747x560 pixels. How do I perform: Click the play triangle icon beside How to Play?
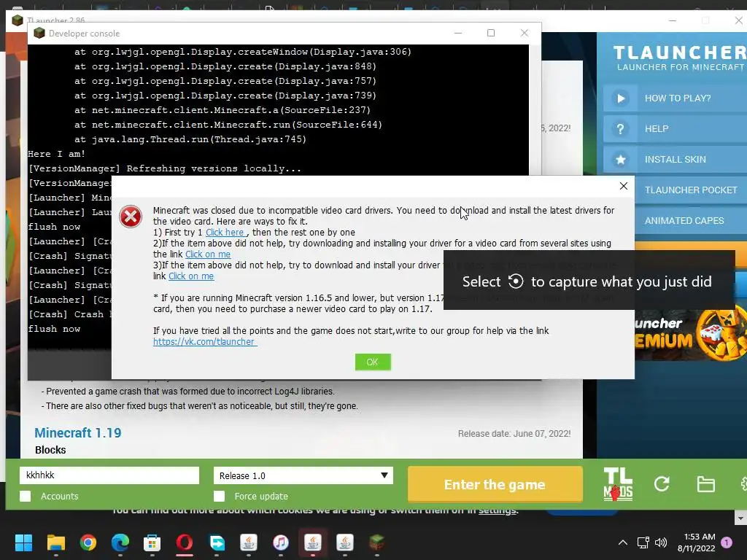[x=620, y=98]
